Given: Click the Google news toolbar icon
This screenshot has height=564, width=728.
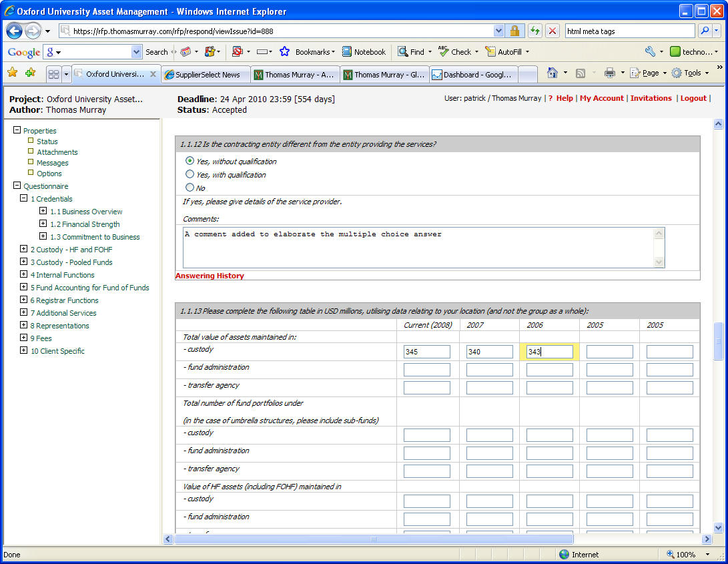Looking at the screenshot, I should coord(186,51).
